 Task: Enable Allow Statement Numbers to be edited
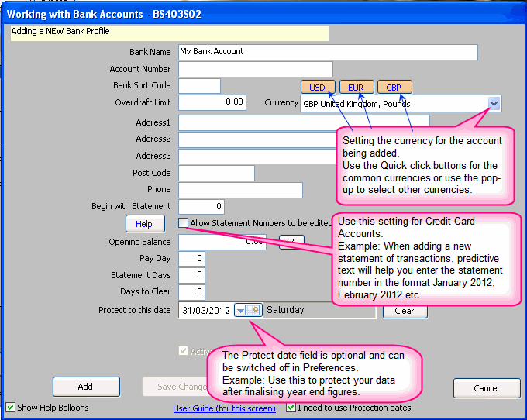point(183,223)
